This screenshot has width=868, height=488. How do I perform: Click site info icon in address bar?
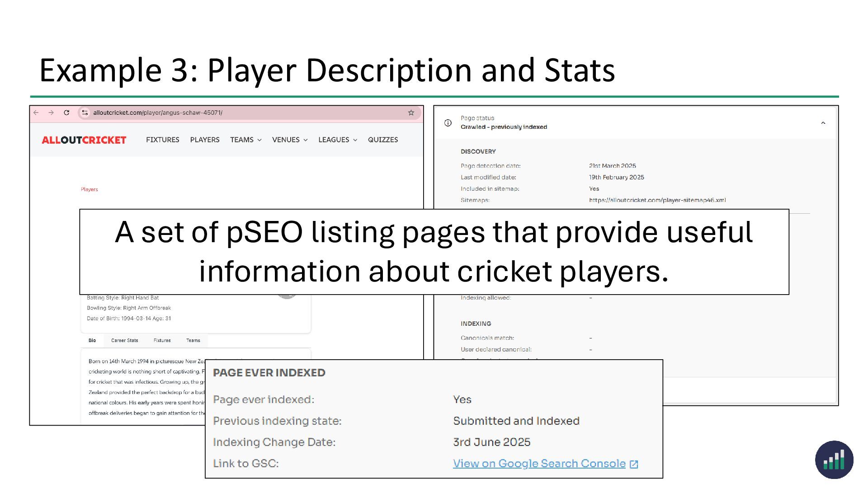click(85, 113)
